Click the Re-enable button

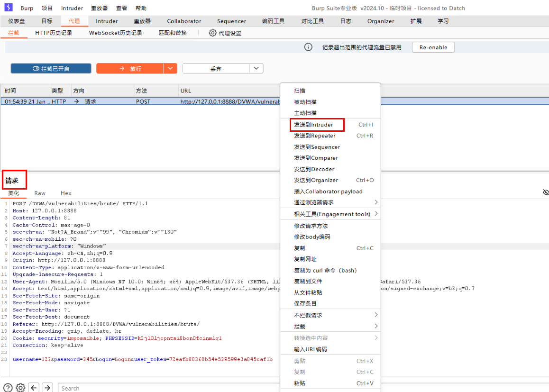click(x=433, y=47)
